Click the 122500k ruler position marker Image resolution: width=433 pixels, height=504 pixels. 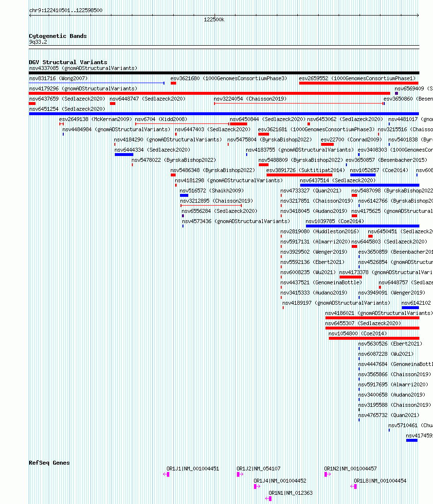(214, 19)
